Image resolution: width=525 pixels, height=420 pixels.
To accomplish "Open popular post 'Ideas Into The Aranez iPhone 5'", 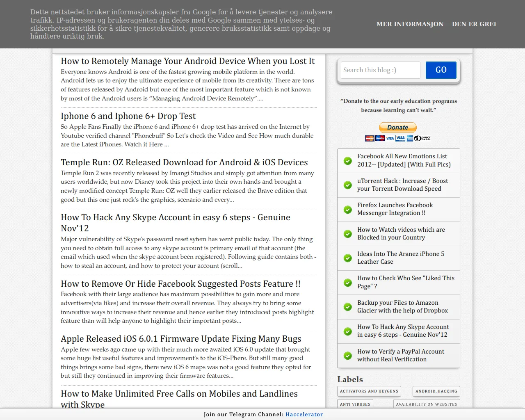I will click(x=401, y=258).
